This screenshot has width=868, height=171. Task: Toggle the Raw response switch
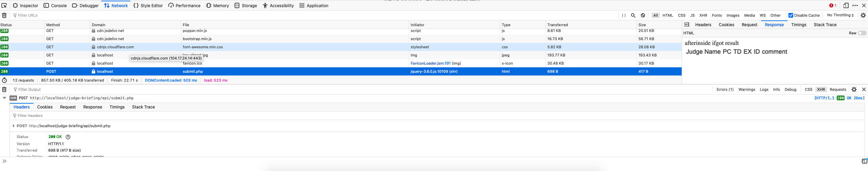pos(862,33)
